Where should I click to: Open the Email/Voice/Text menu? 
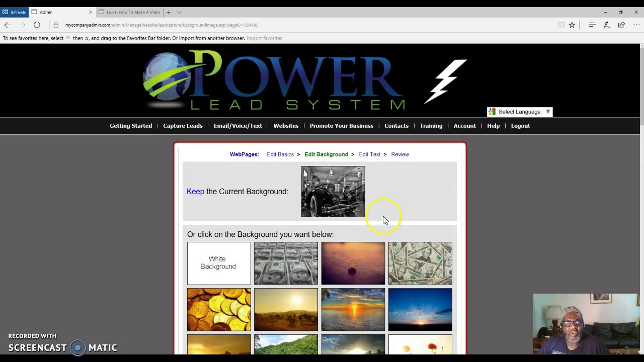pyautogui.click(x=237, y=126)
